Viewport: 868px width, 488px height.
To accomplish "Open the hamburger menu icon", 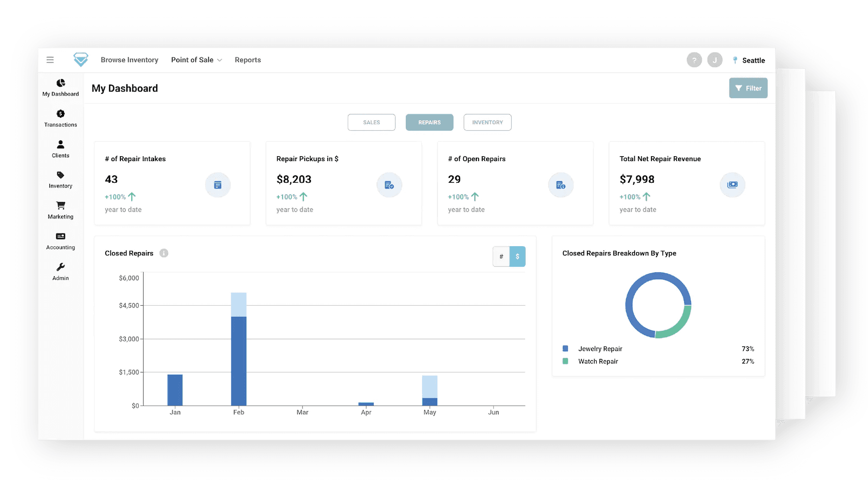I will pyautogui.click(x=50, y=60).
